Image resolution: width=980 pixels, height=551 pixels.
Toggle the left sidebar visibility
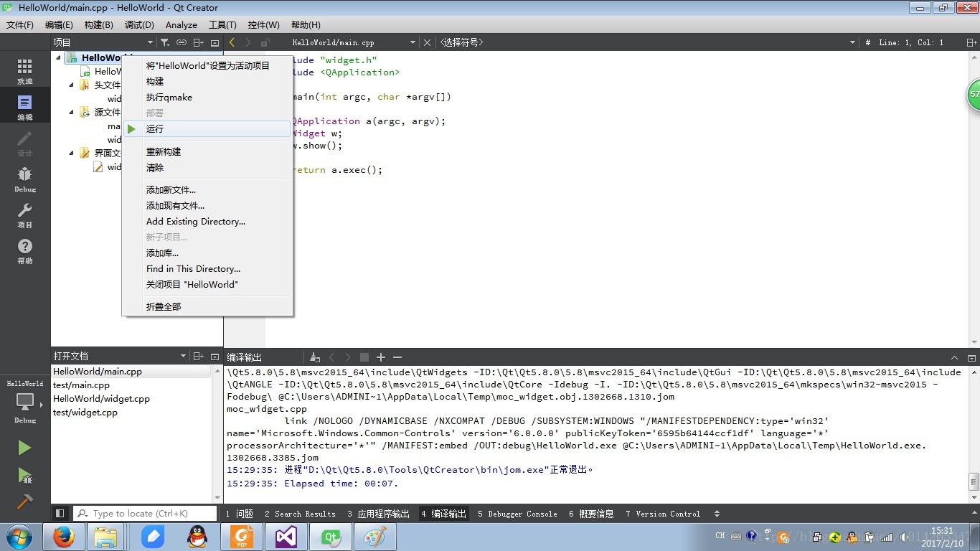coord(60,513)
